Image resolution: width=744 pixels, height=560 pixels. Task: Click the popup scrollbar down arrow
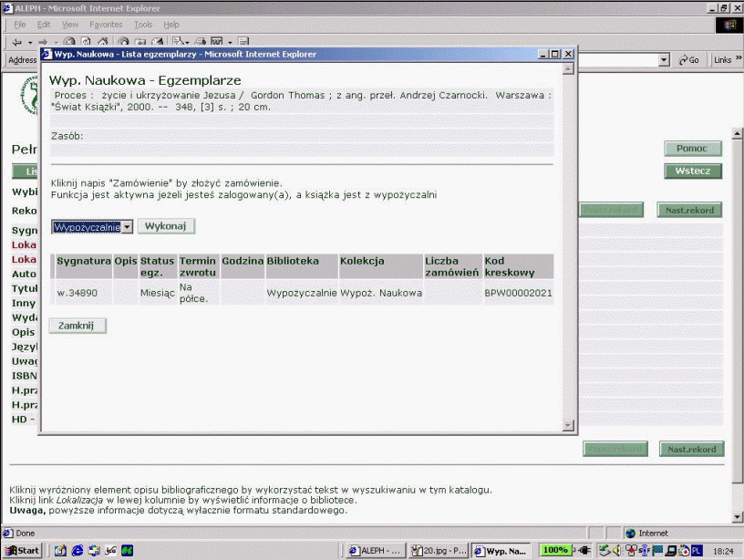point(569,426)
